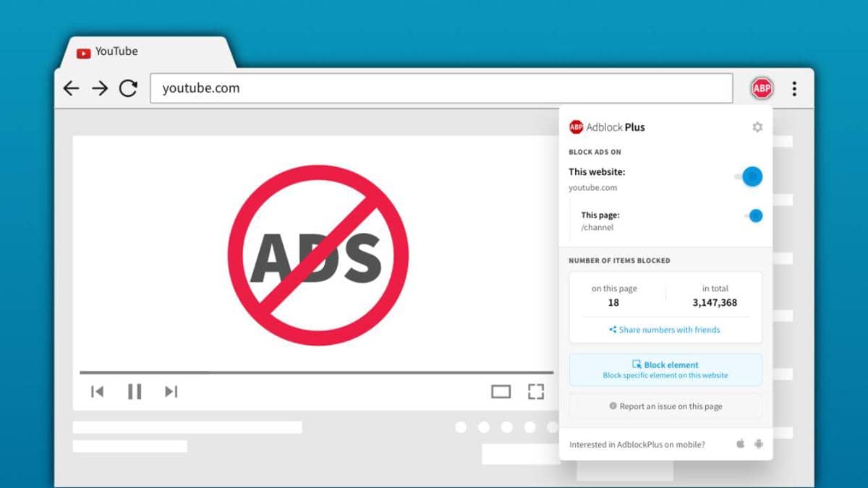868x488 pixels.
Task: Click the youtube.com address bar
Action: (441, 88)
